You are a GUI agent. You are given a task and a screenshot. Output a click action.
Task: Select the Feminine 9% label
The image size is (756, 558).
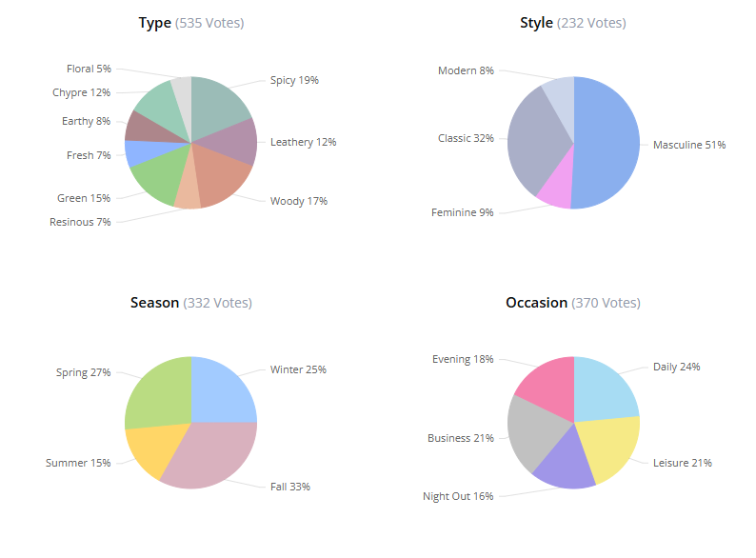click(x=462, y=212)
